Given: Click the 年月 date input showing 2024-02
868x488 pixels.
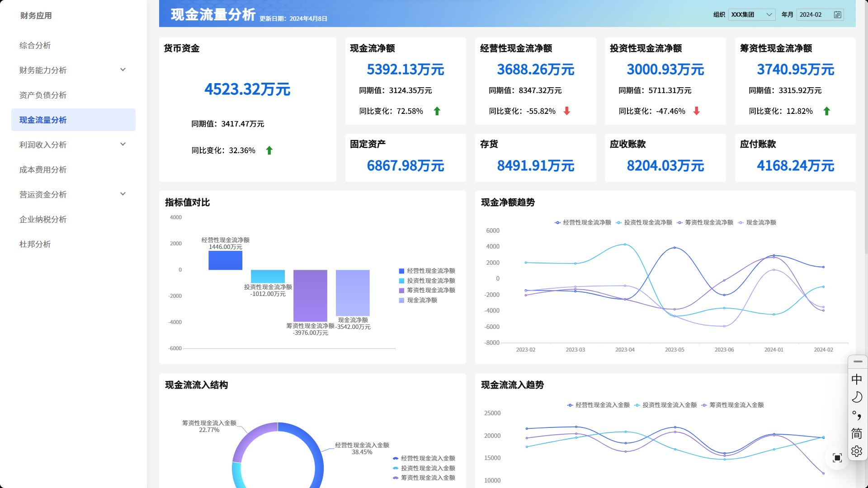Looking at the screenshot, I should click(x=814, y=15).
